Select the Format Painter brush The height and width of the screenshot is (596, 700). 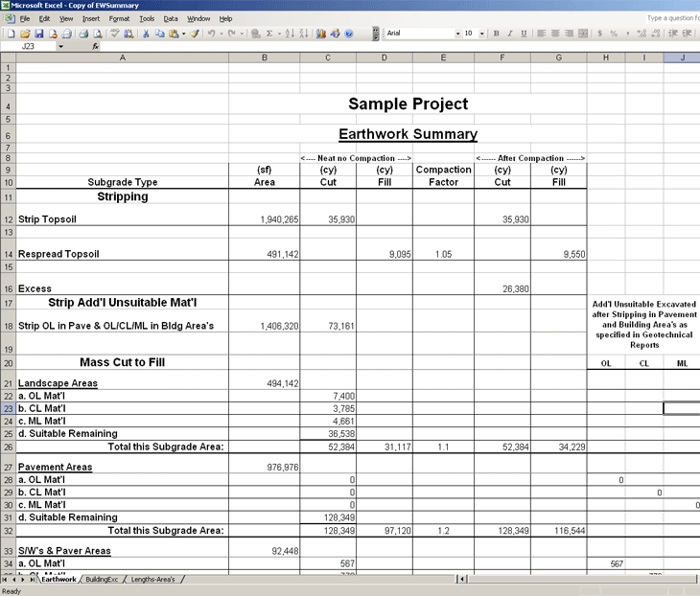[x=194, y=34]
